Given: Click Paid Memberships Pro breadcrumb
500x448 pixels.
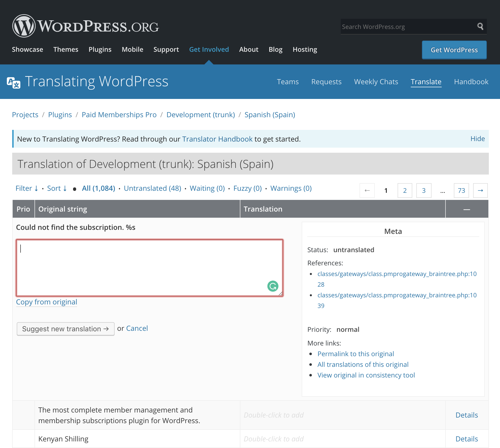Looking at the screenshot, I should 119,115.
